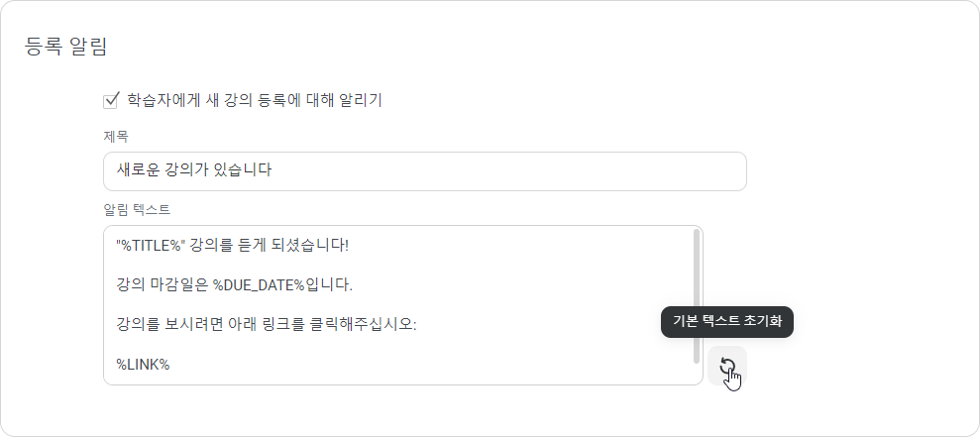
Task: Click the 기본 텍스트 초기화 tooltip
Action: 727,322
